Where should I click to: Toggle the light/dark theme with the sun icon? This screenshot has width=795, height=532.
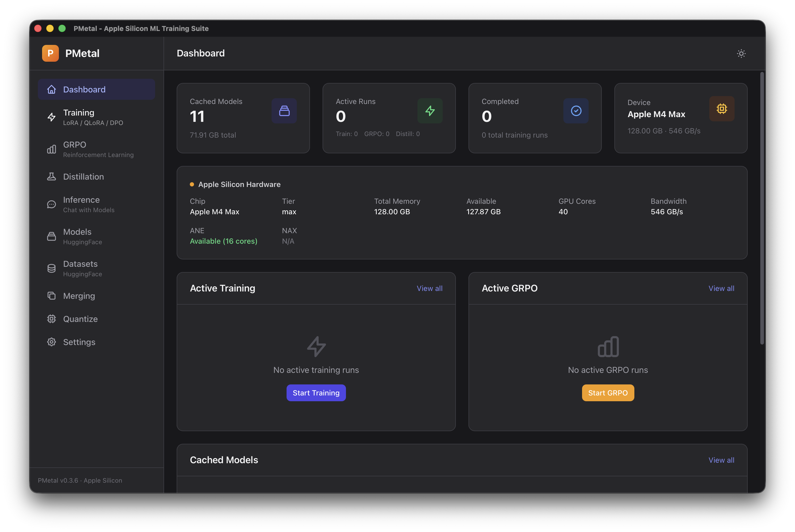tap(741, 53)
